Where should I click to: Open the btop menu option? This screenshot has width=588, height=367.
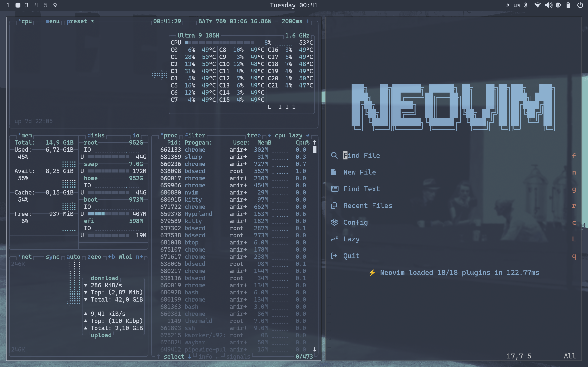pyautogui.click(x=52, y=21)
